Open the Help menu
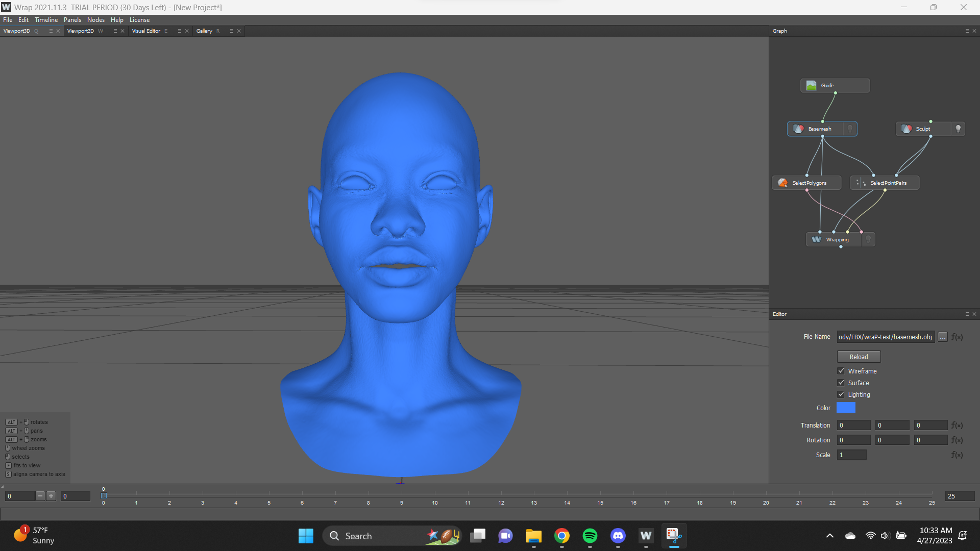This screenshot has width=980, height=551. 117,20
